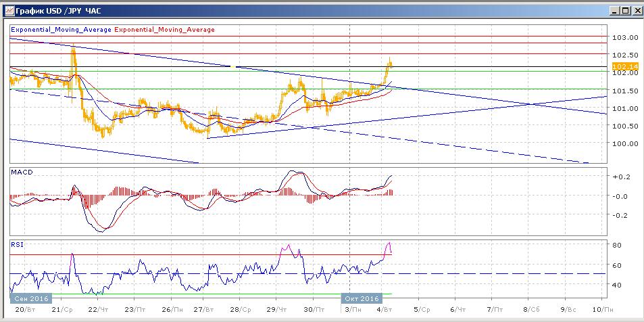Select the 21/Ср date on time axis
This screenshot has width=644, height=322.
point(61,308)
